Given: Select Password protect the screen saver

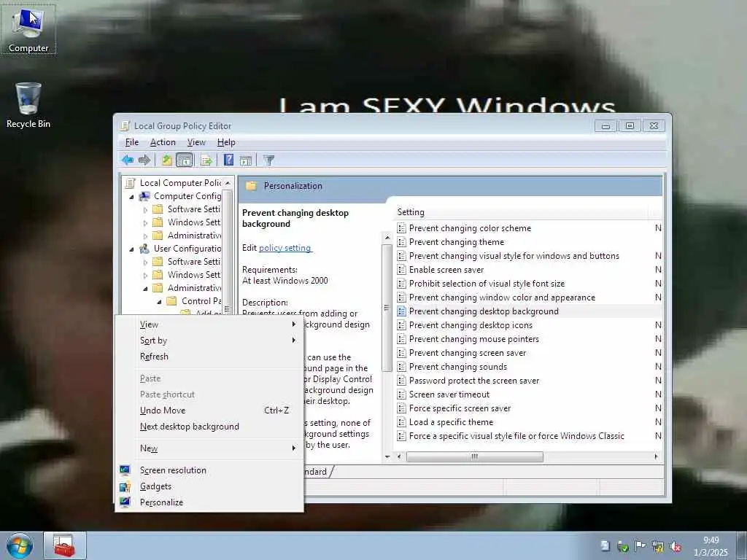Looking at the screenshot, I should 474,381.
